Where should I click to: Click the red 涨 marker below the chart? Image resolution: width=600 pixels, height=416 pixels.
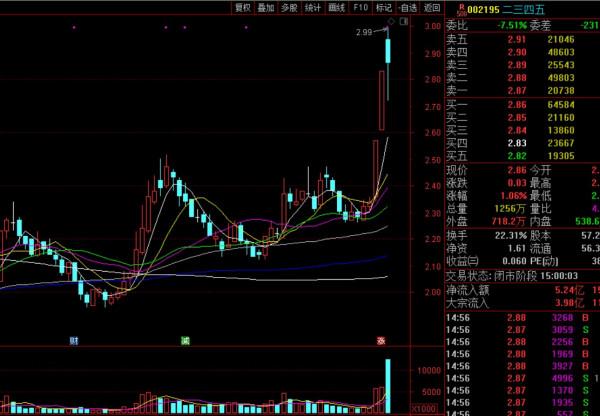pos(381,341)
